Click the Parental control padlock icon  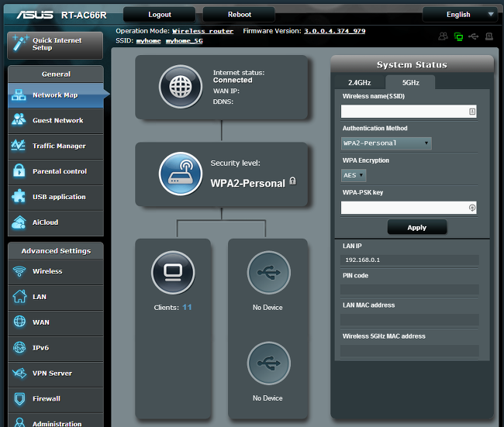[19, 170]
